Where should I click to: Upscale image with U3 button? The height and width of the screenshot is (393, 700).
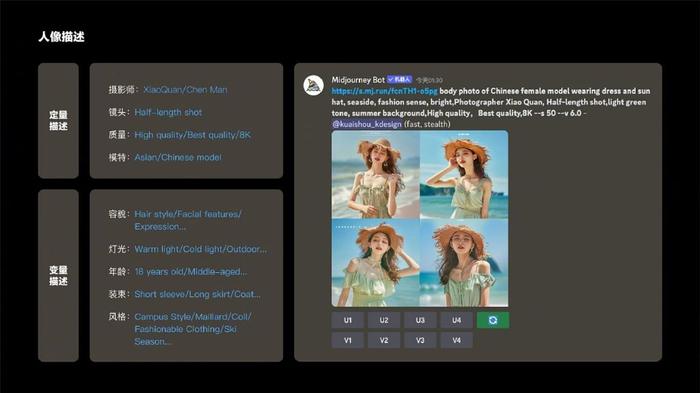(x=420, y=320)
